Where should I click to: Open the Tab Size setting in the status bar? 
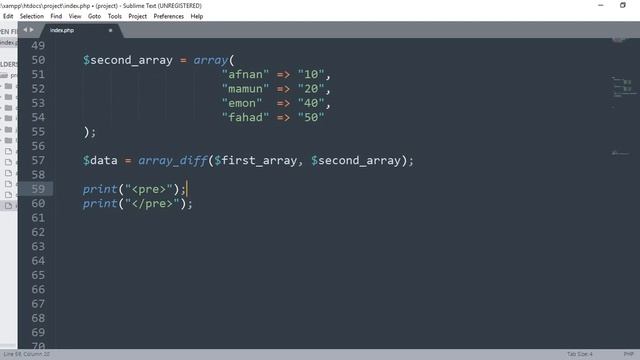(x=580, y=354)
